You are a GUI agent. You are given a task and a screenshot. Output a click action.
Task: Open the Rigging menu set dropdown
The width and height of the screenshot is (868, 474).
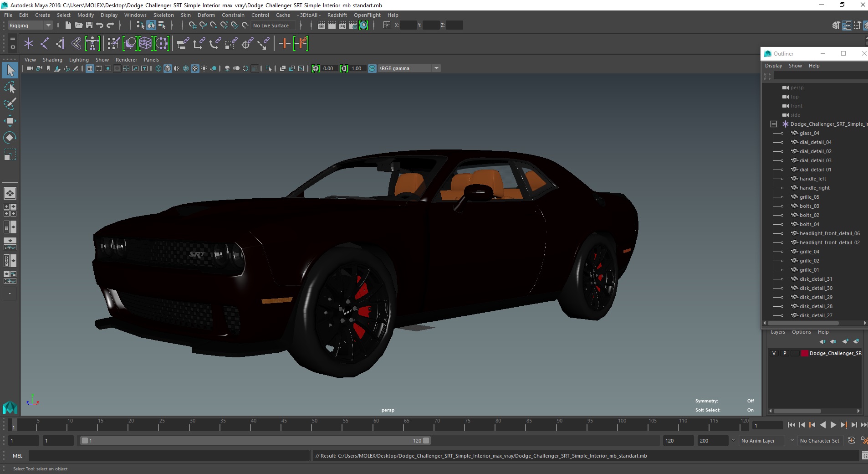[x=30, y=26]
